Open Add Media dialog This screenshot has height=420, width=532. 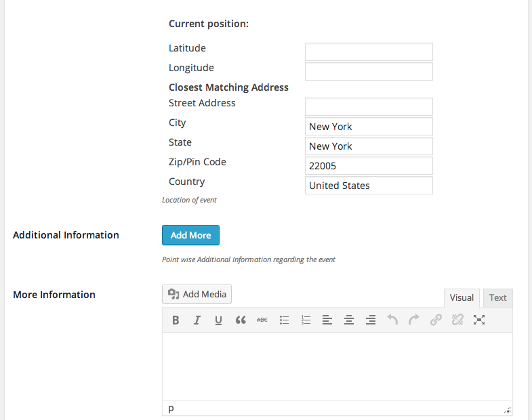click(x=197, y=294)
